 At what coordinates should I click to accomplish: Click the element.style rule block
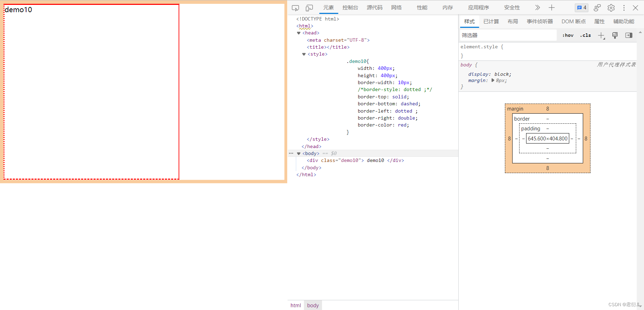[548, 51]
